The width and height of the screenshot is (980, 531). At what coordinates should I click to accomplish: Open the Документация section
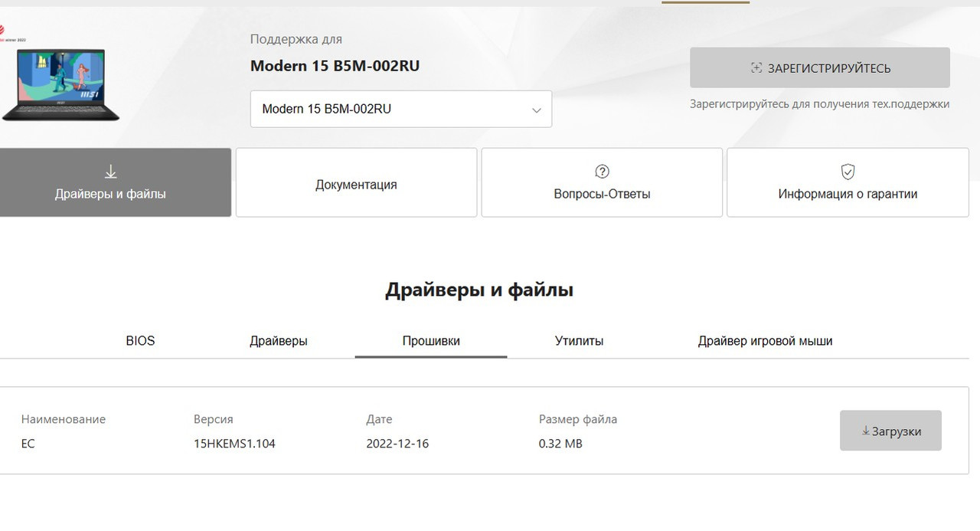(x=356, y=182)
